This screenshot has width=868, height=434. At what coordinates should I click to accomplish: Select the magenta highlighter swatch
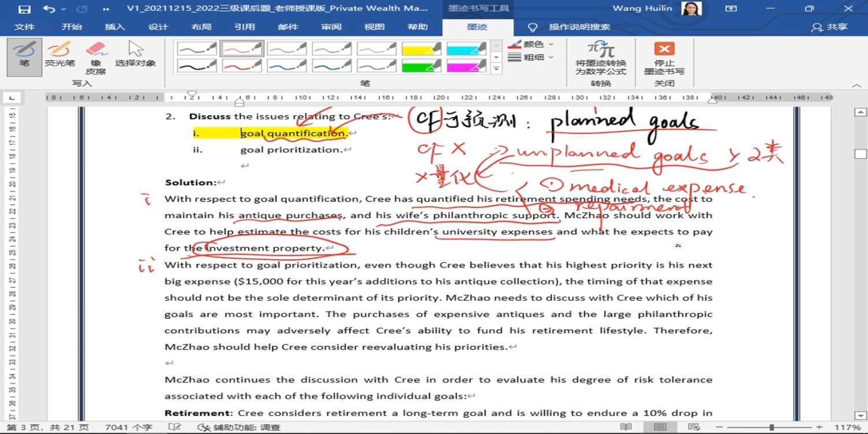point(467,65)
